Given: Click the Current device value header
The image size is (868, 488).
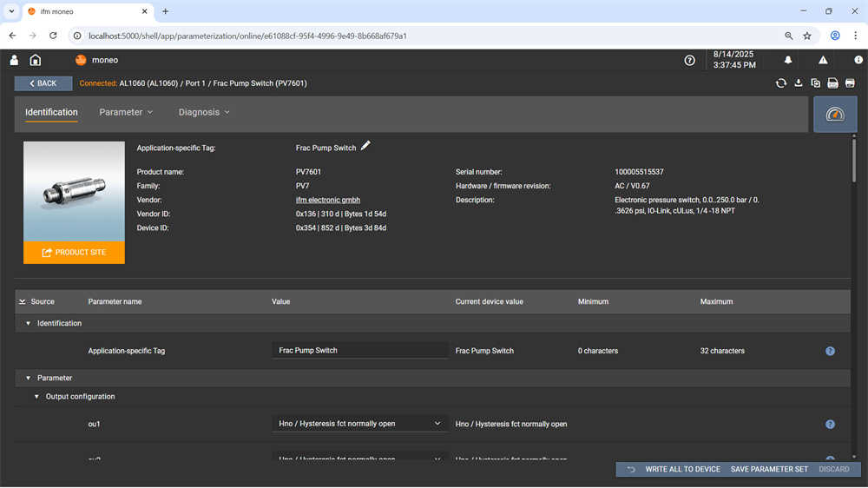Looking at the screenshot, I should click(x=489, y=302).
